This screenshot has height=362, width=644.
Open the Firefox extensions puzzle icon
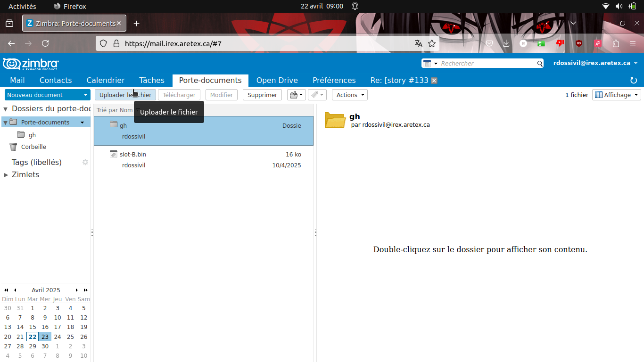tap(616, 43)
